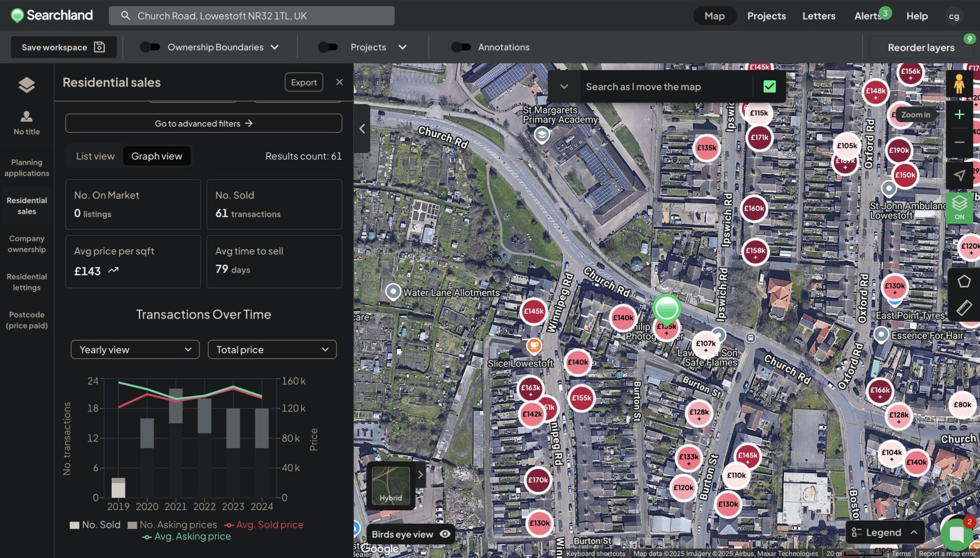Screen dimensions: 980x558
Task: Click the locate me arrow icon
Action: click(959, 176)
